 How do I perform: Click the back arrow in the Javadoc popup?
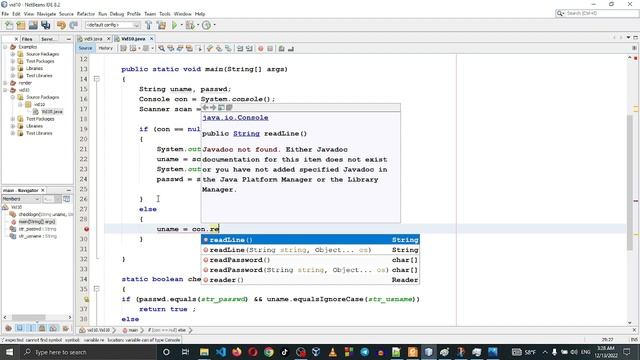click(x=205, y=107)
